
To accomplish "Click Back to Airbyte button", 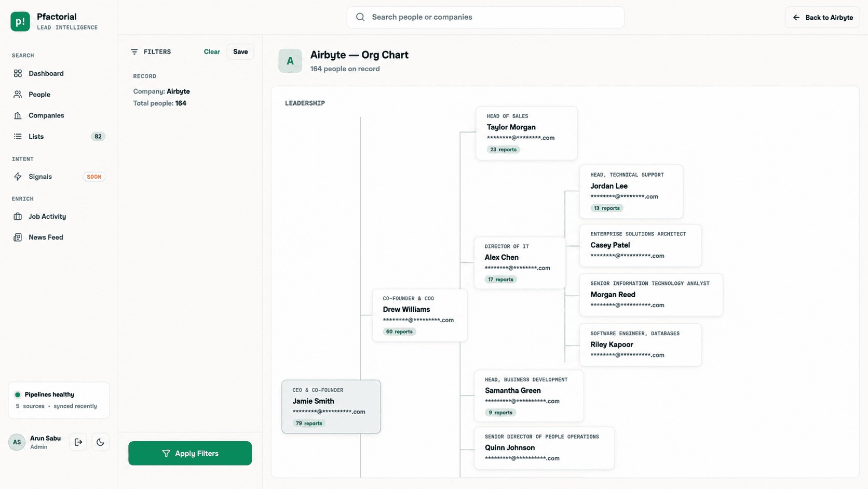I will (822, 18).
